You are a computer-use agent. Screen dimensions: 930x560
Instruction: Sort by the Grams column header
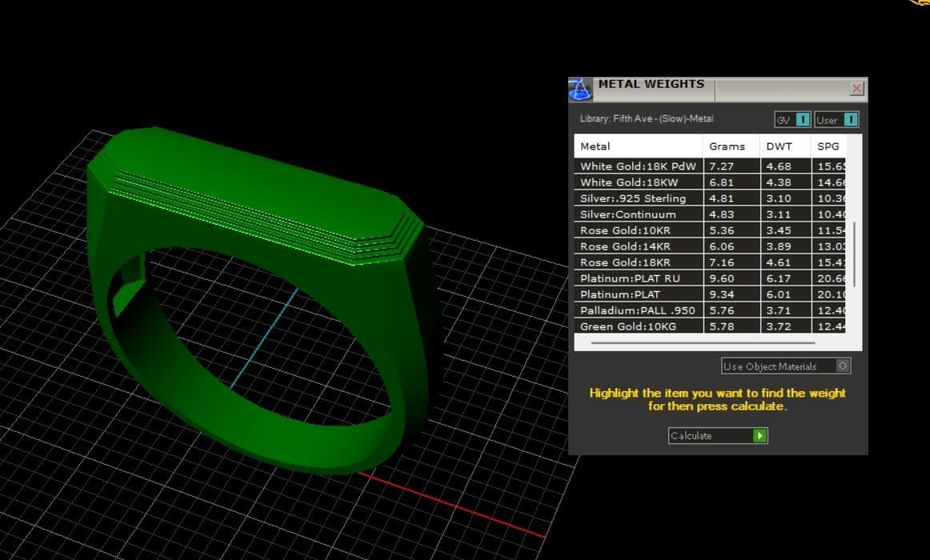coord(731,146)
